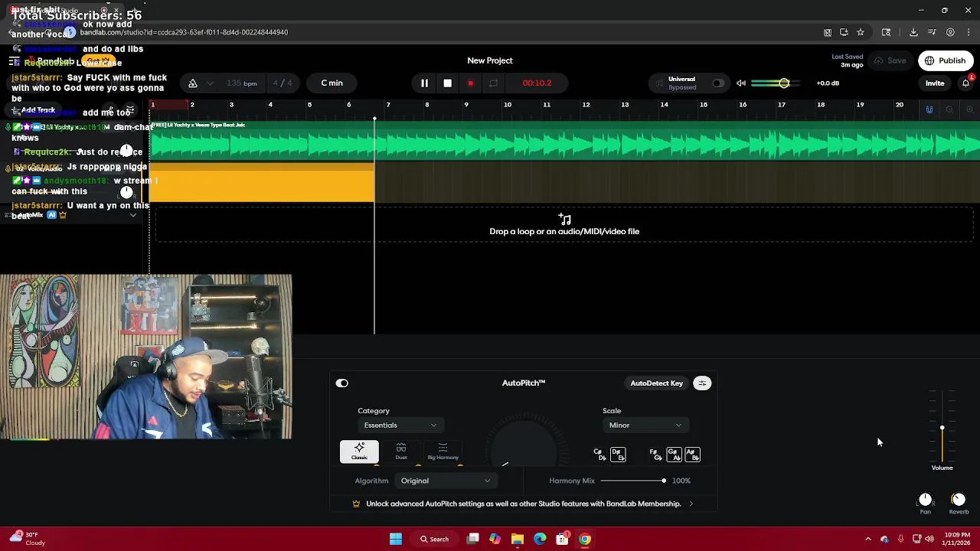The width and height of the screenshot is (980, 551).
Task: Stop playback with the square button
Action: click(x=447, y=83)
